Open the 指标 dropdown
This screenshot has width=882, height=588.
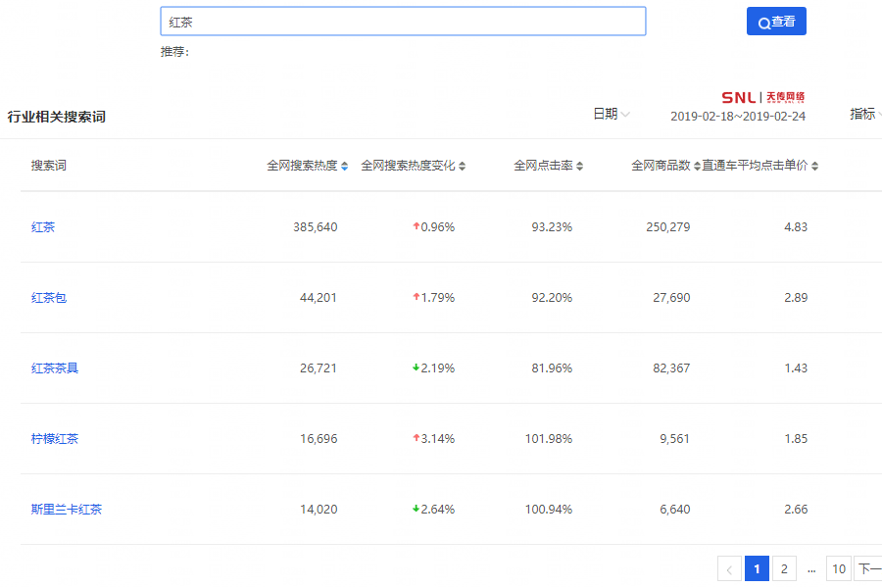click(x=862, y=114)
